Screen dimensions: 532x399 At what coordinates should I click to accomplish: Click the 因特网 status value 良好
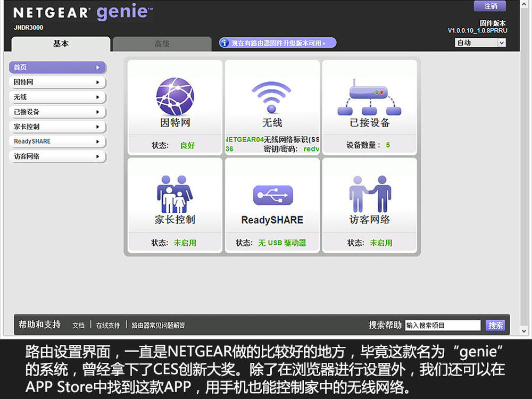tap(187, 145)
